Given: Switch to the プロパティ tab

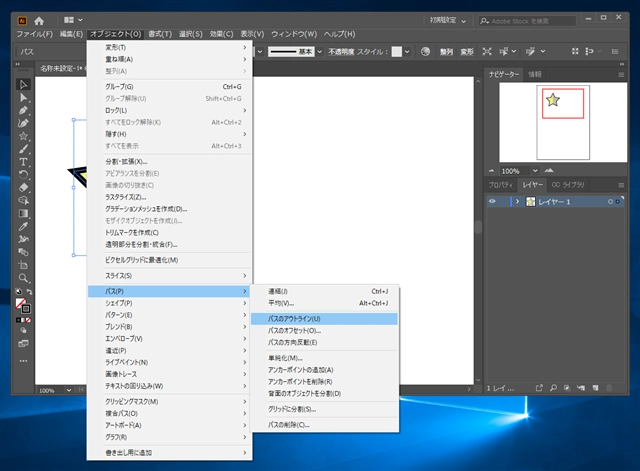Looking at the screenshot, I should tap(500, 185).
